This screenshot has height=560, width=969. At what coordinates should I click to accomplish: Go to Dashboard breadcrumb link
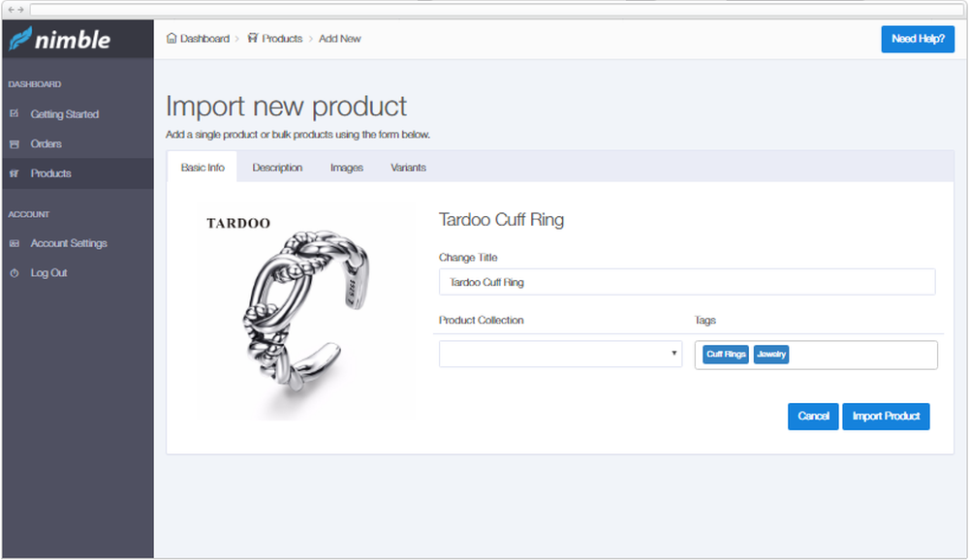coord(204,39)
